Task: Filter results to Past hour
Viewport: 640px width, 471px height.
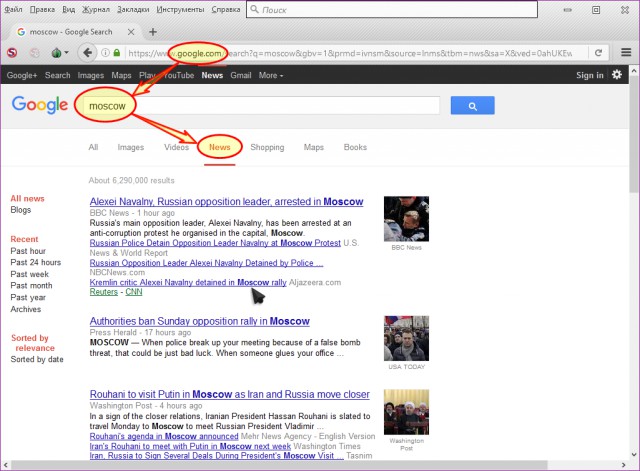Action: [x=28, y=251]
